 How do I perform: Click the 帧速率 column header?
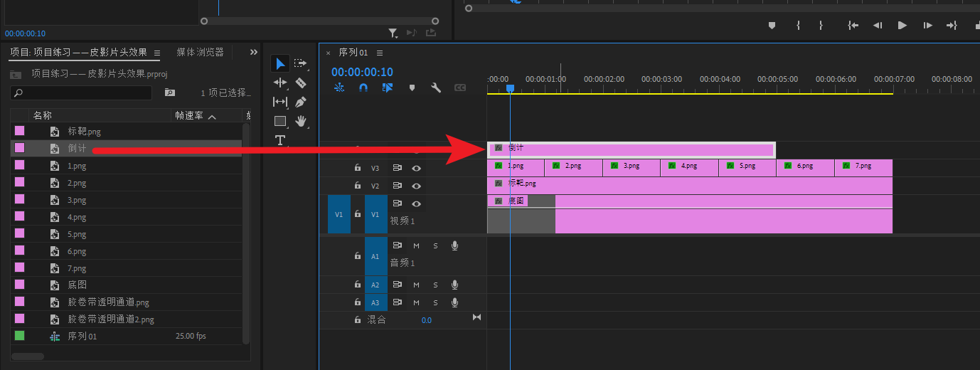189,115
